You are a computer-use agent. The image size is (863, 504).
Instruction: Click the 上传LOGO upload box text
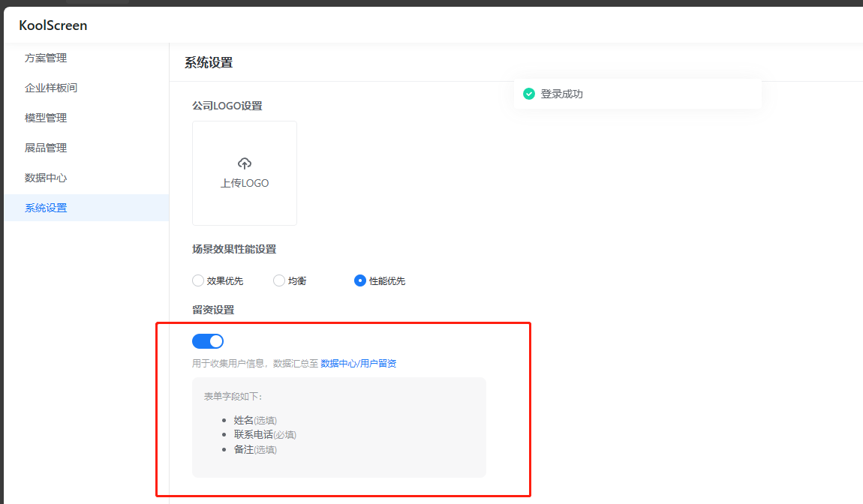(244, 183)
